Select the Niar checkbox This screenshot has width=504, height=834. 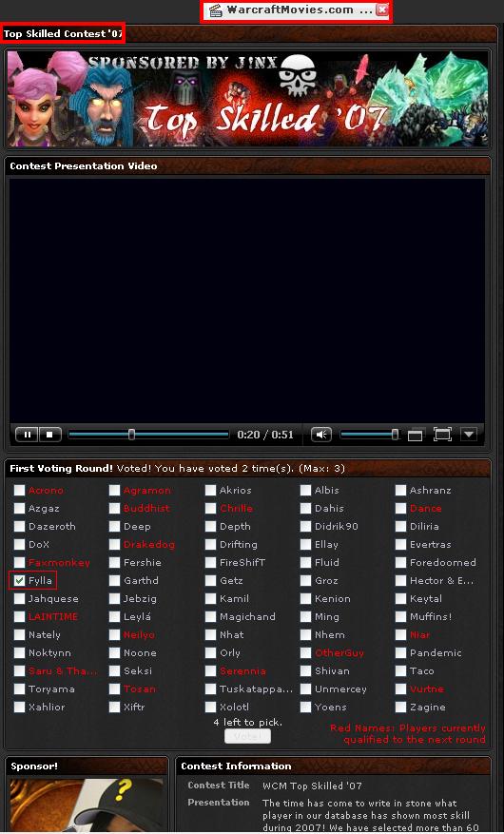click(400, 635)
